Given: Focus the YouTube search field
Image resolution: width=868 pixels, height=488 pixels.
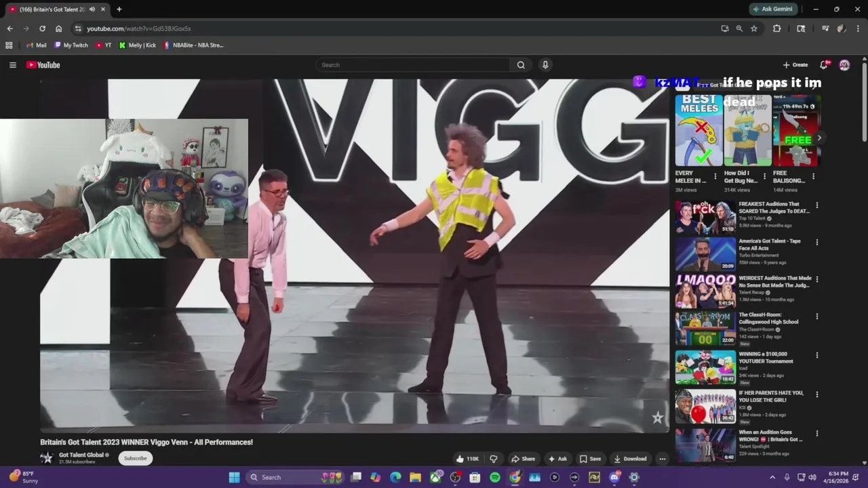Looking at the screenshot, I should [412, 65].
